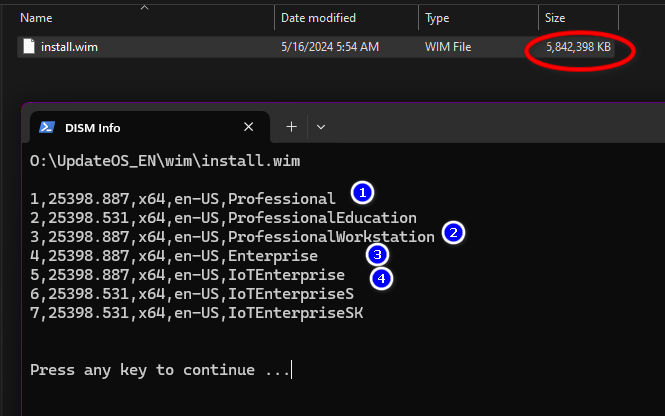Image resolution: width=665 pixels, height=416 pixels.
Task: Sort by Type column header
Action: pos(437,18)
